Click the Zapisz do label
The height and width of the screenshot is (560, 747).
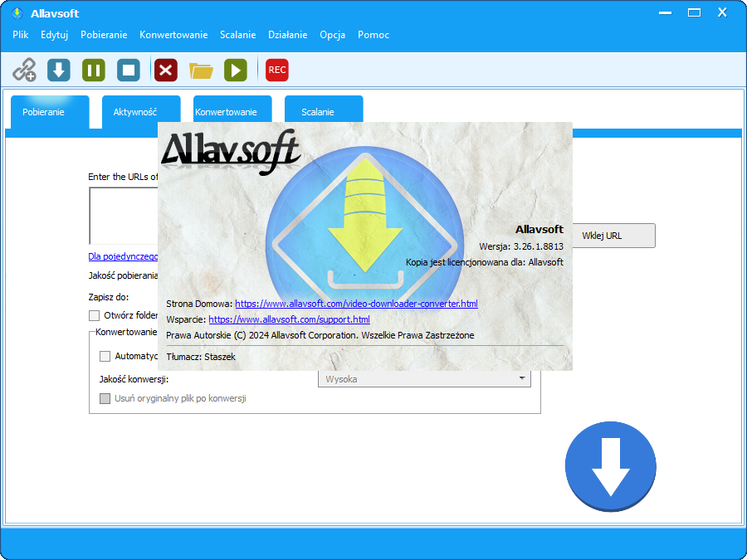109,297
